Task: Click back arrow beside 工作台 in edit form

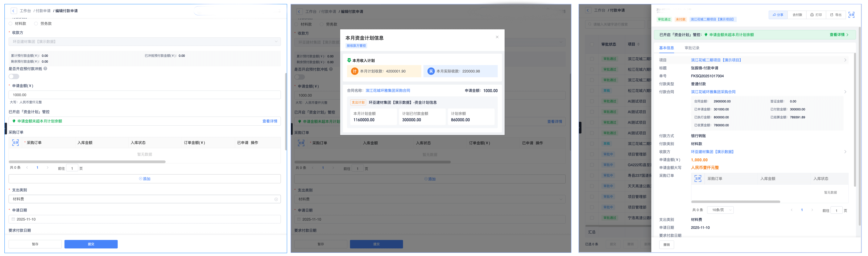Action: 14,11
